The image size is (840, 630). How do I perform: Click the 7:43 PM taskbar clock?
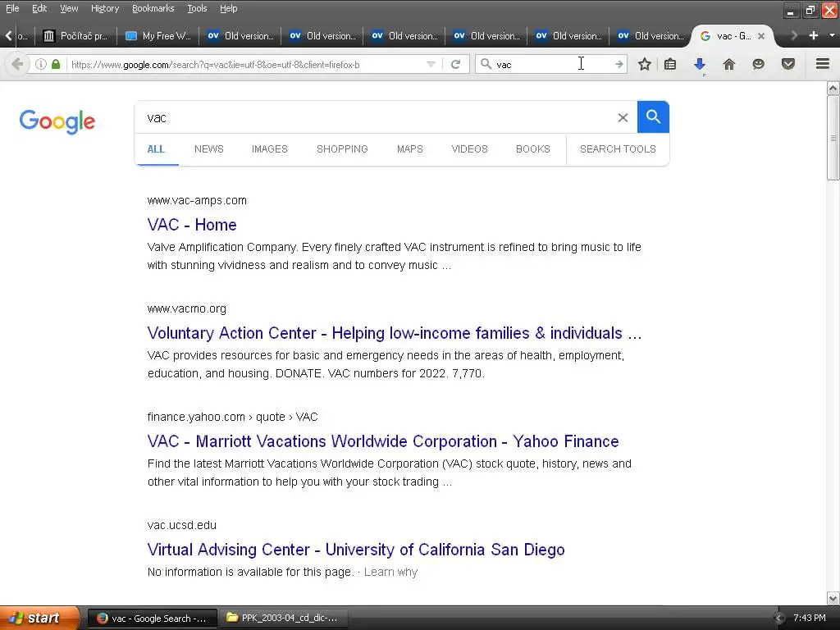click(810, 618)
